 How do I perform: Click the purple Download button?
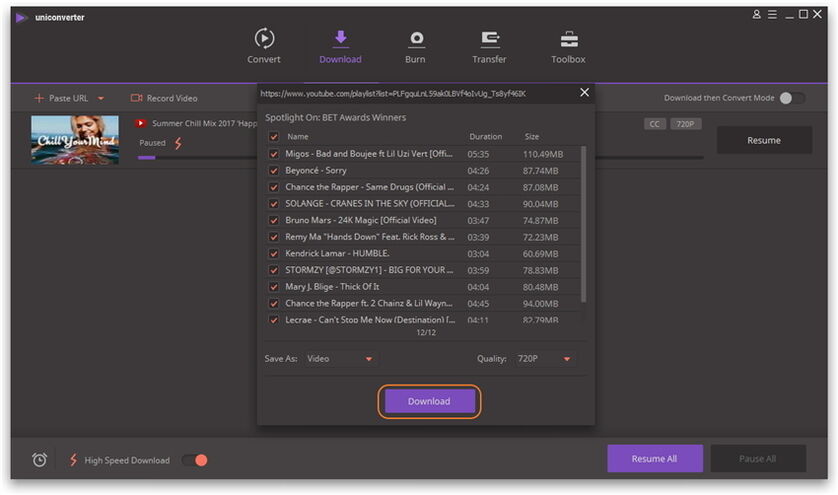(429, 401)
